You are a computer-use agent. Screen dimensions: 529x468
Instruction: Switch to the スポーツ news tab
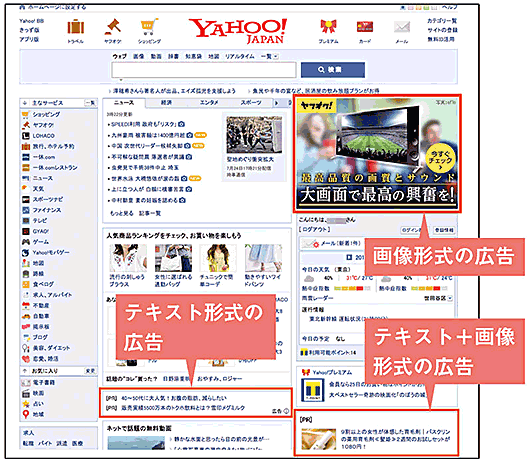coord(251,103)
